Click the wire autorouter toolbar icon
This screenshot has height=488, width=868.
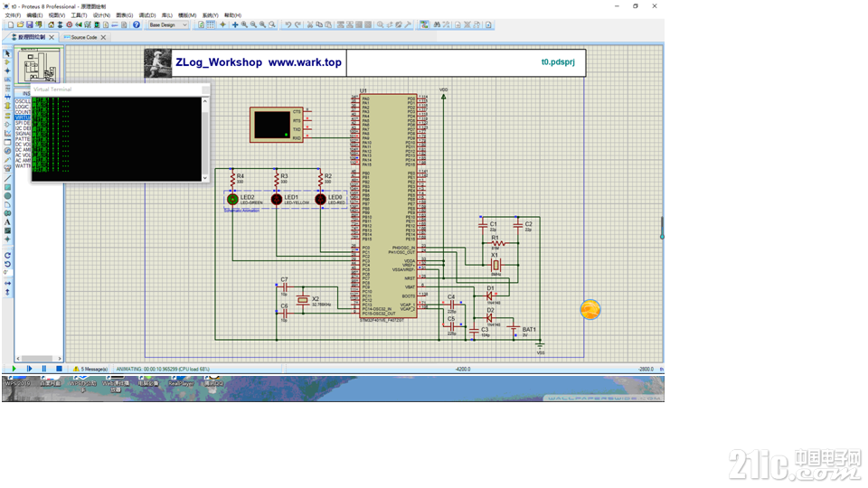(x=424, y=25)
